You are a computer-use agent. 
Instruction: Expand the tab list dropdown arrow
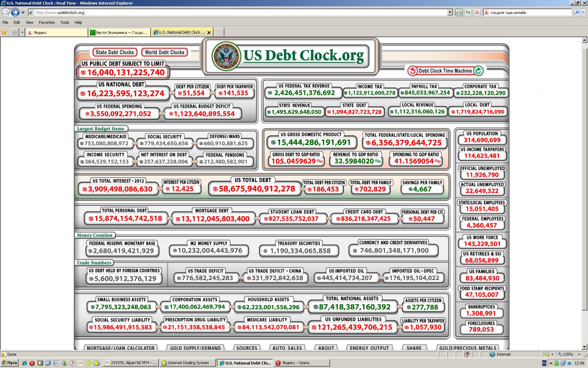22,32
